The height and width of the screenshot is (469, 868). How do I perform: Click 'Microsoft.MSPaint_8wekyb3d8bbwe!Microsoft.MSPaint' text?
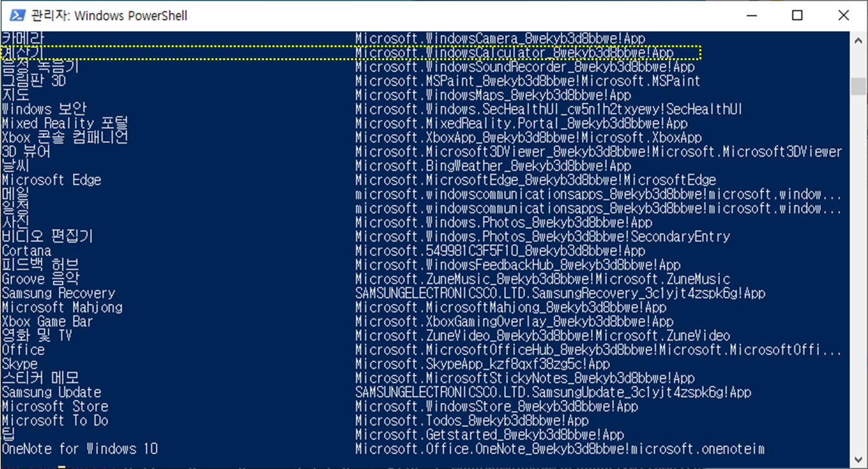[x=528, y=82]
